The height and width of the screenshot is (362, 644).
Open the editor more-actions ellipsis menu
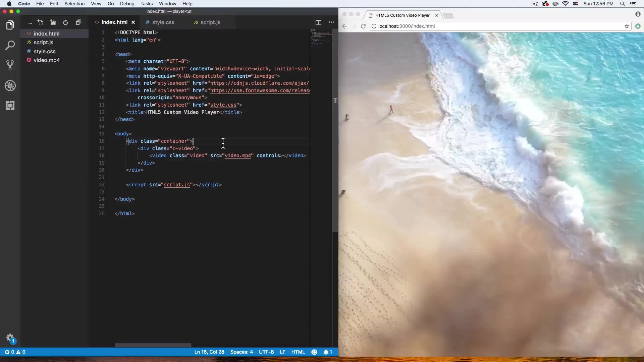[331, 22]
